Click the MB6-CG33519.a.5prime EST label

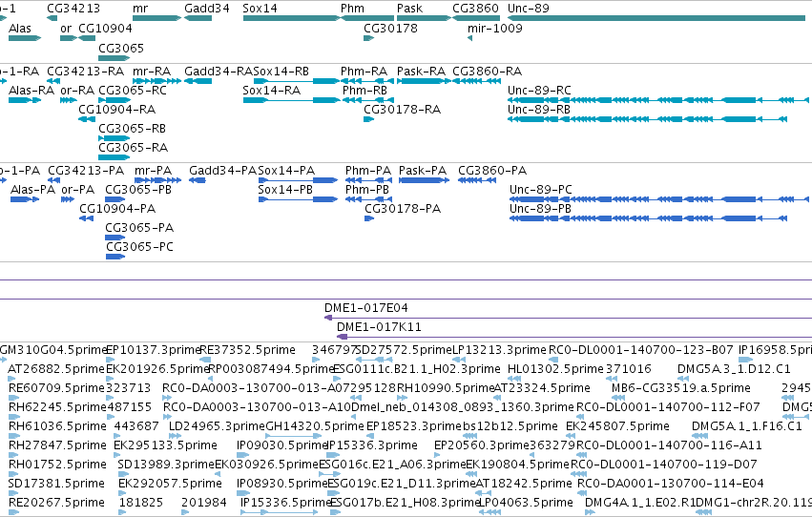pyautogui.click(x=681, y=388)
